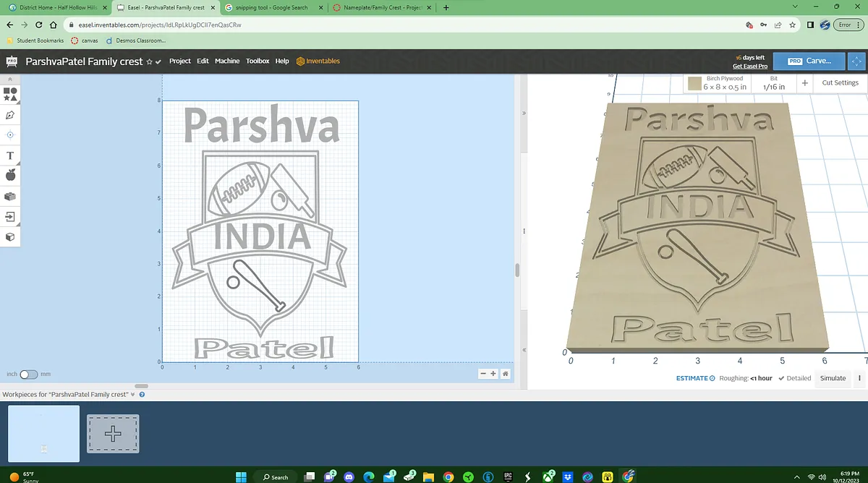Screen dimensions: 868x483
Task: Click the home reset view icon
Action: [505, 374]
